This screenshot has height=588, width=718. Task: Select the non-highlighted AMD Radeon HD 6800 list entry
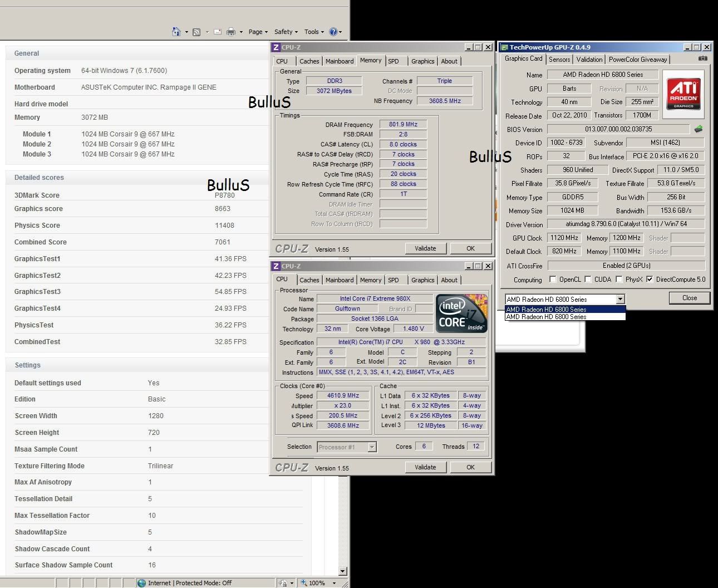coord(565,317)
